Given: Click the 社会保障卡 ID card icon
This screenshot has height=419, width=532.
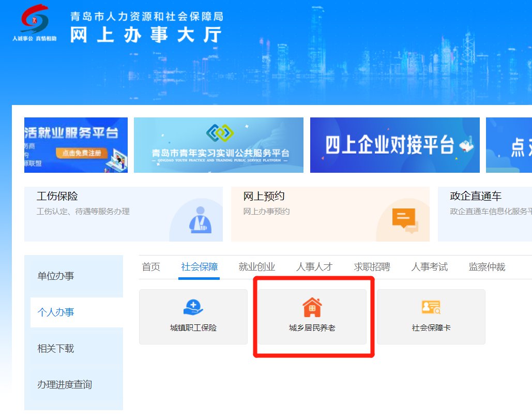Looking at the screenshot, I should click(x=431, y=307).
